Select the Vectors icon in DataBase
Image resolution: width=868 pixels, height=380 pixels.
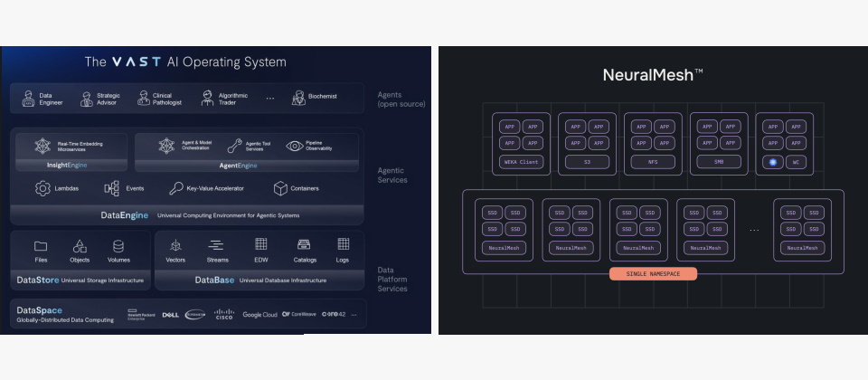[175, 245]
